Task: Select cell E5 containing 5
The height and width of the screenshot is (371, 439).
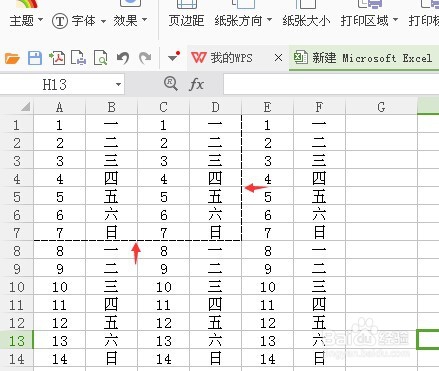Action: (267, 197)
